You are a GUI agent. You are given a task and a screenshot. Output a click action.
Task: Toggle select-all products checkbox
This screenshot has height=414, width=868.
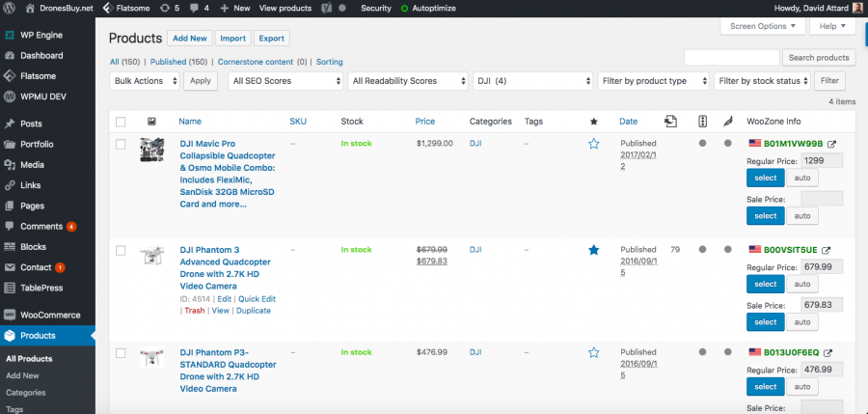(121, 122)
